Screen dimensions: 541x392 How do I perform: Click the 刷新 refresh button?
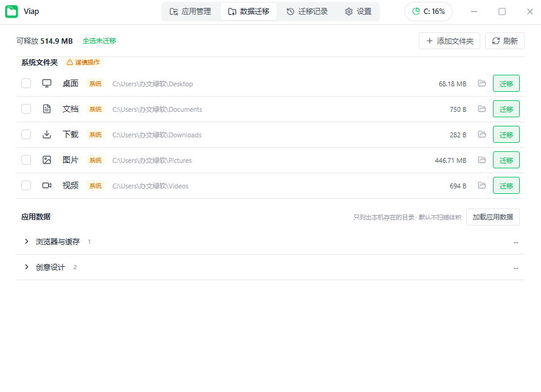(x=505, y=41)
